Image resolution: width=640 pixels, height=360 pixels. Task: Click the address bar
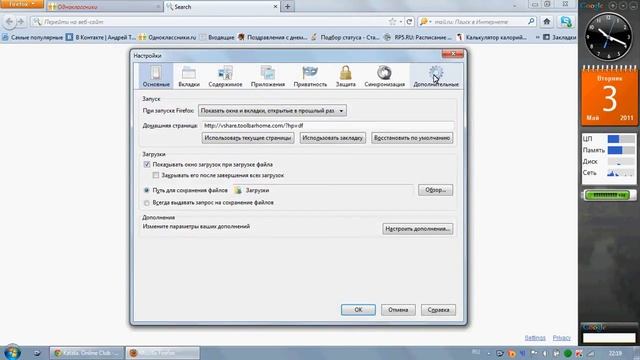tap(210, 22)
